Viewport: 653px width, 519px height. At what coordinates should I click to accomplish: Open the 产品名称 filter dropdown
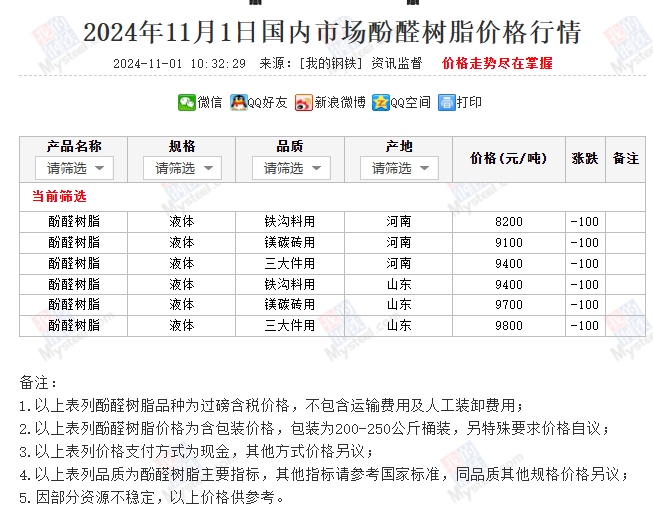(74, 168)
